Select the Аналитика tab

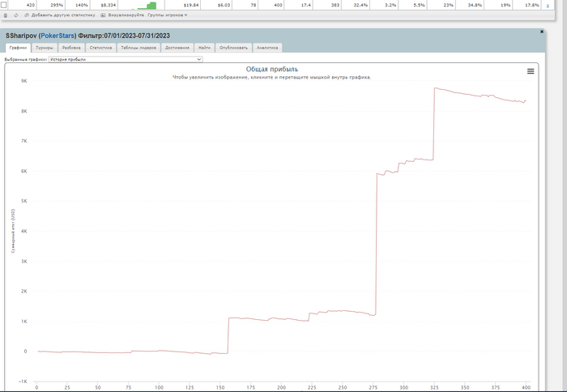tap(267, 48)
